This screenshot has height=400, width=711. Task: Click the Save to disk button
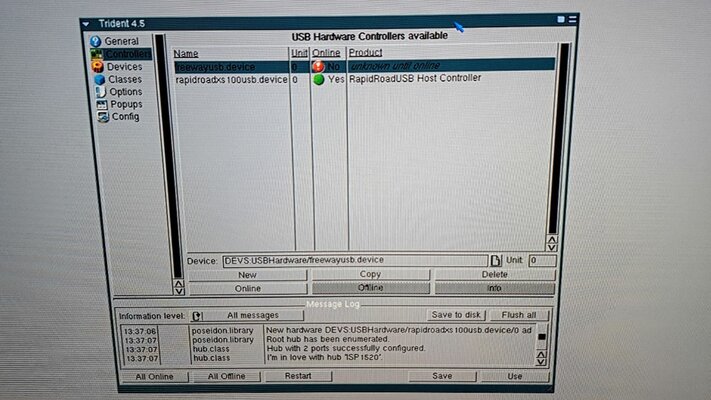click(456, 315)
